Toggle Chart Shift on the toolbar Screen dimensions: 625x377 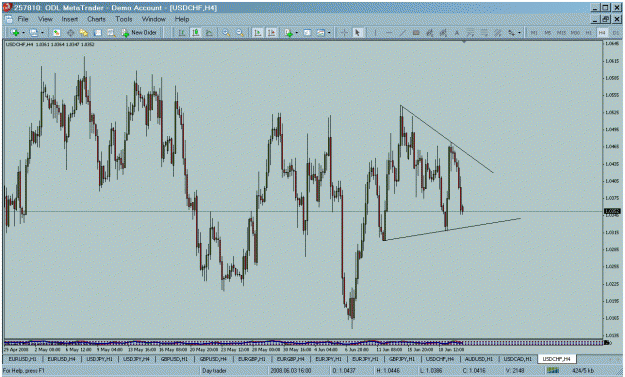tap(271, 33)
